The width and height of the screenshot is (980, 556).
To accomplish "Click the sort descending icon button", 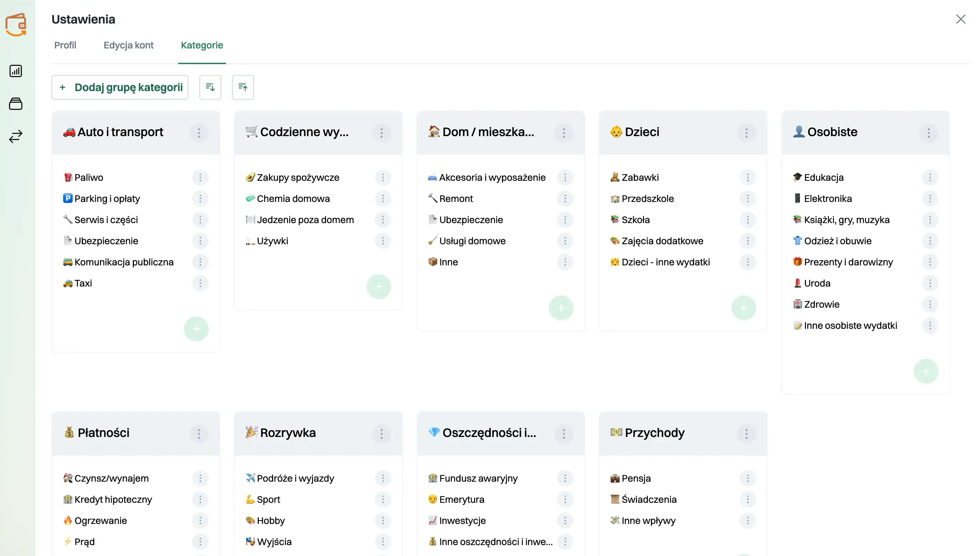I will (210, 87).
